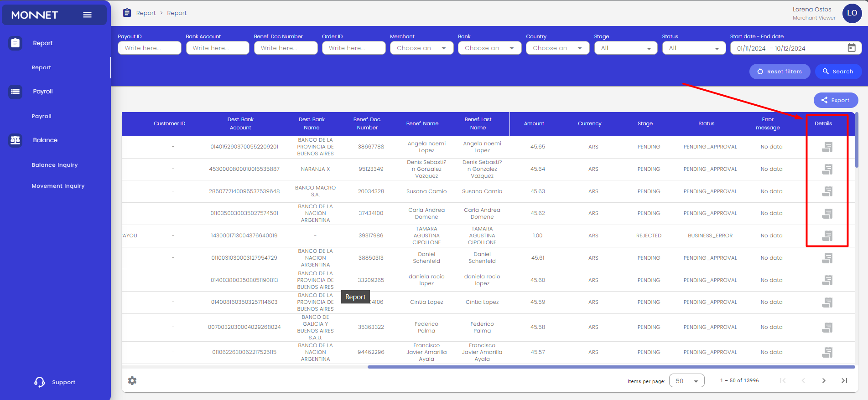View details for Susana Camio row
Viewport: 868px width, 400px height.
coord(827,191)
